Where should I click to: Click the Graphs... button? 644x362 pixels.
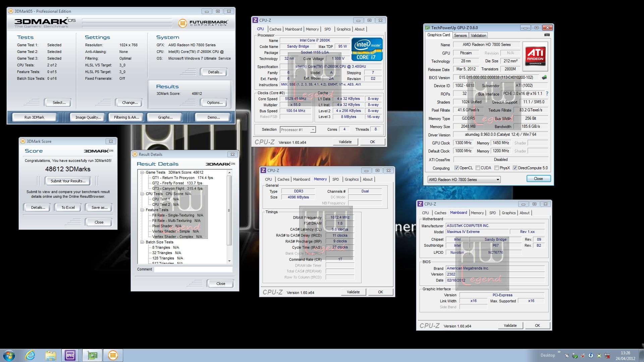coord(165,117)
